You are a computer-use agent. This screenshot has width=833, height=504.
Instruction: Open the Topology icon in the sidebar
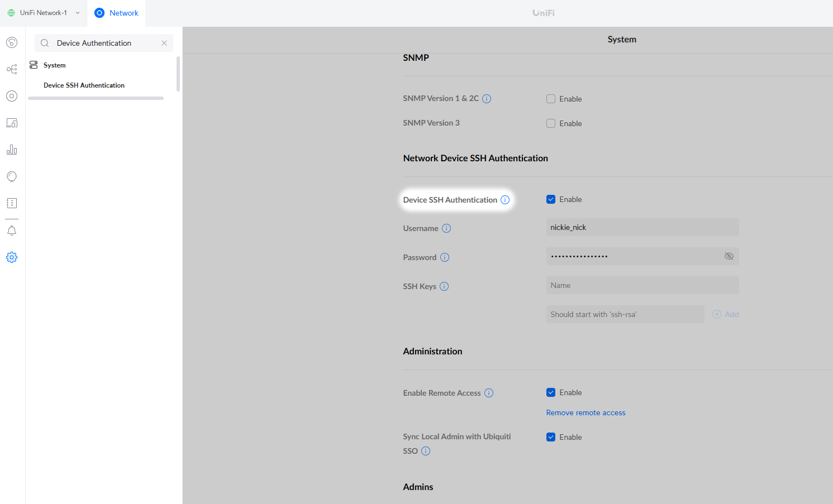pyautogui.click(x=12, y=69)
